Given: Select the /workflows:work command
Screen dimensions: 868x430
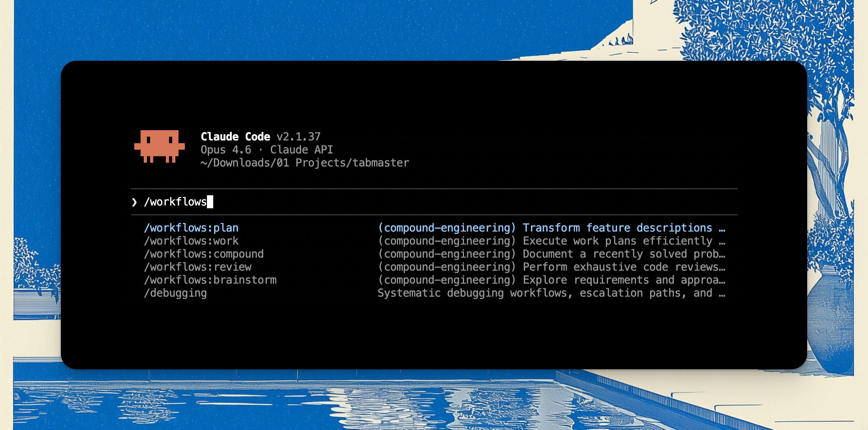Looking at the screenshot, I should point(191,241).
